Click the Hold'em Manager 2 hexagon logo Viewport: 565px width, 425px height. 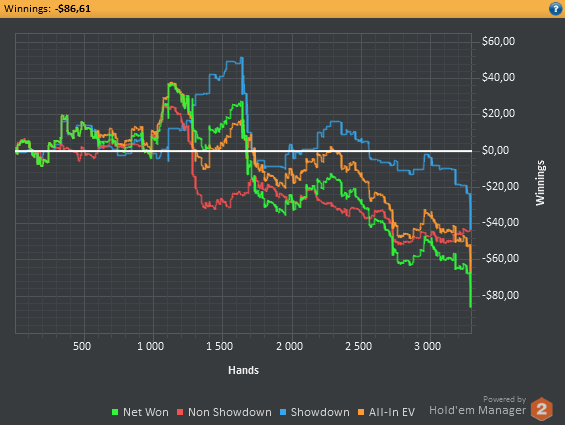tap(542, 409)
